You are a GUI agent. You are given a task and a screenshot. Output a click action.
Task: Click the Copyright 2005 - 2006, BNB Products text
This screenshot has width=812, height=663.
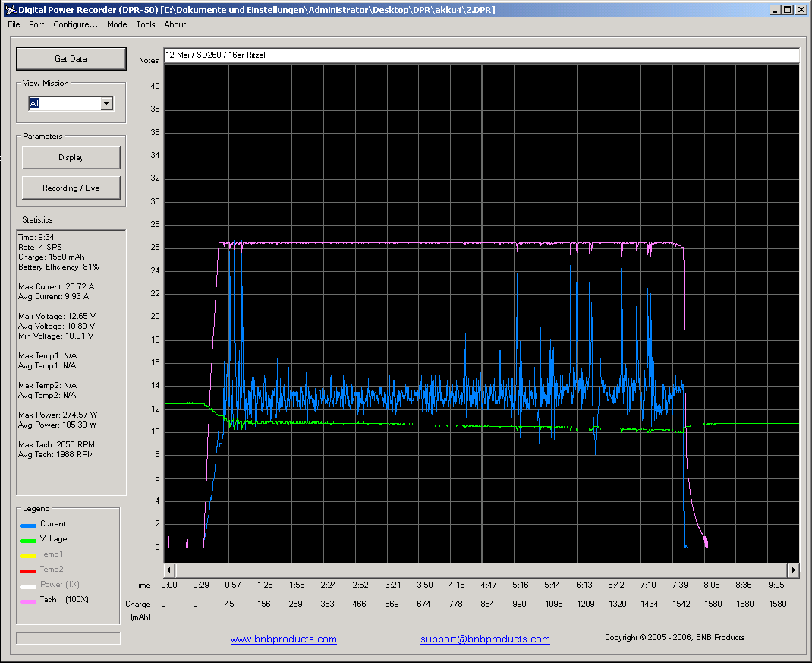coord(675,638)
